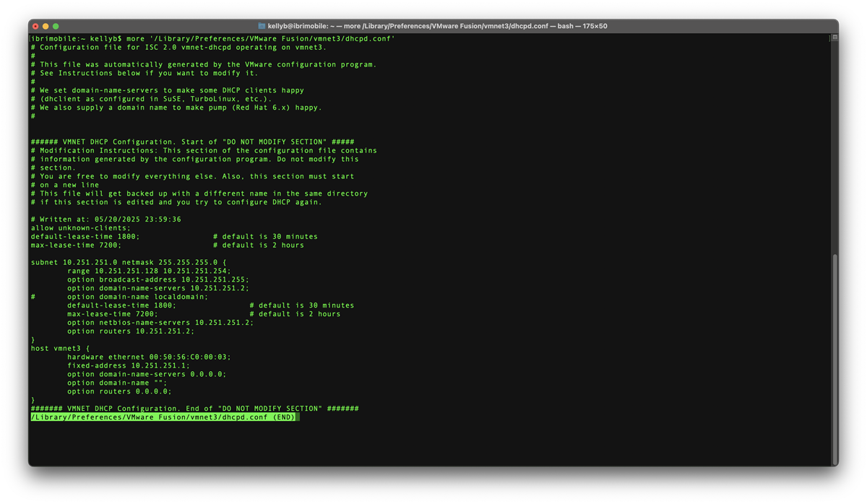867x504 pixels.
Task: Click the line "option routers 0.0.0.0;"
Action: click(x=119, y=392)
